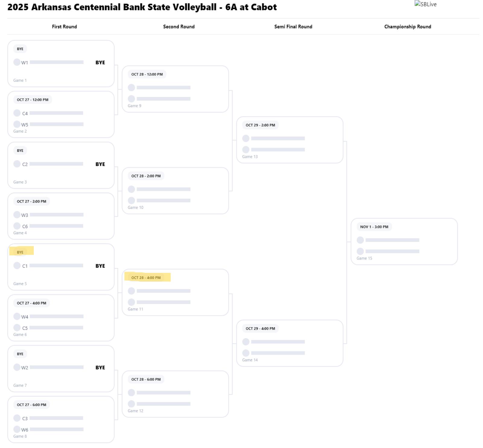Screen dimensions: 483x448
Task: Click the bracket page title heading
Action: (x=142, y=7)
